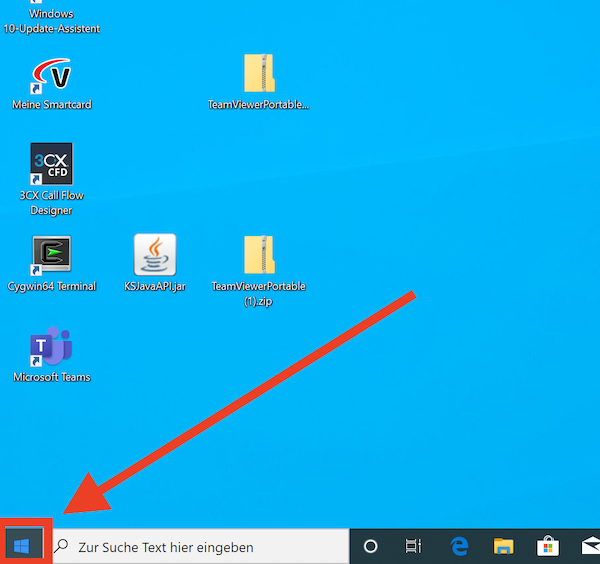The image size is (600, 564).
Task: Open Task View from the taskbar
Action: tap(413, 546)
